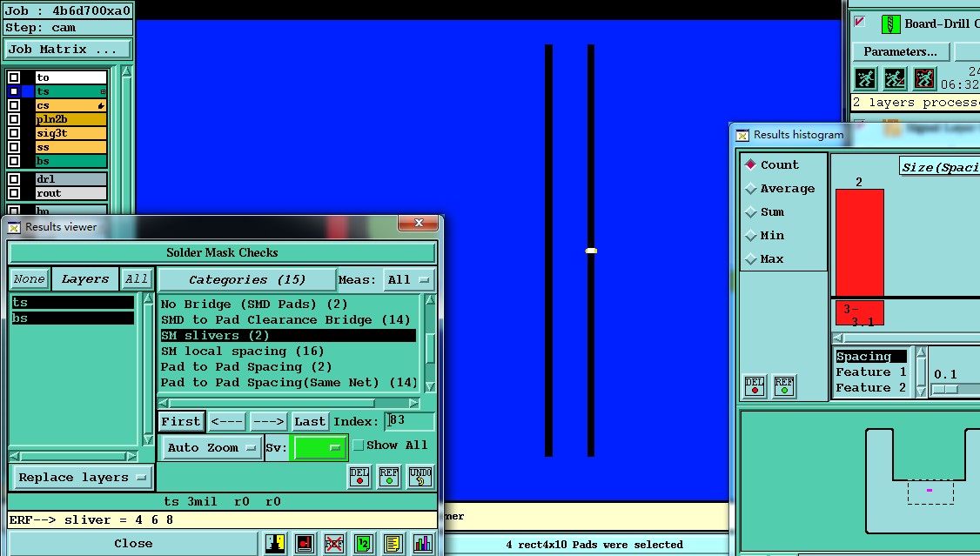Click the Index input field
Viewport: 980px width, 556px height.
pyautogui.click(x=409, y=421)
